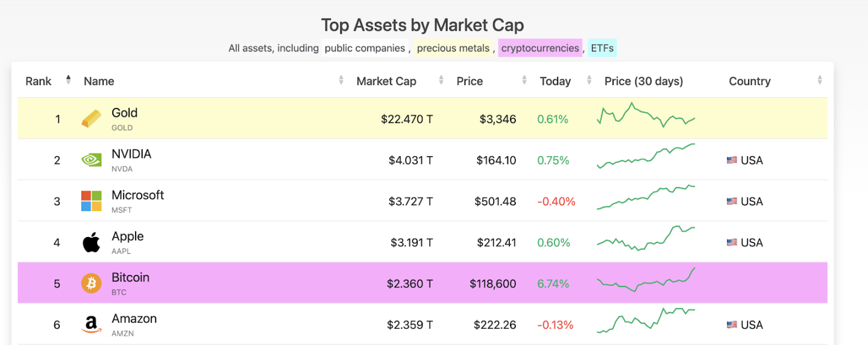
Task: Click the Microsoft logo icon
Action: tap(92, 201)
